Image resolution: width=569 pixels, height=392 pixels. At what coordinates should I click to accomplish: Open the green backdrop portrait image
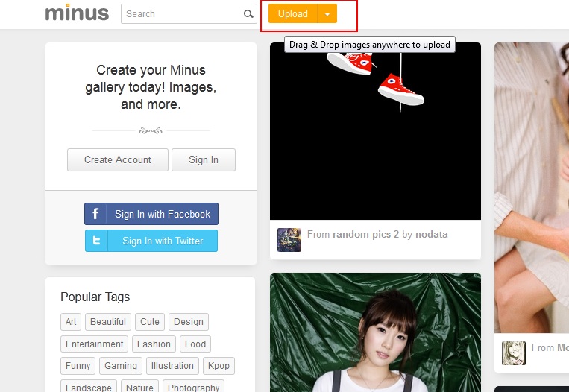click(x=375, y=332)
